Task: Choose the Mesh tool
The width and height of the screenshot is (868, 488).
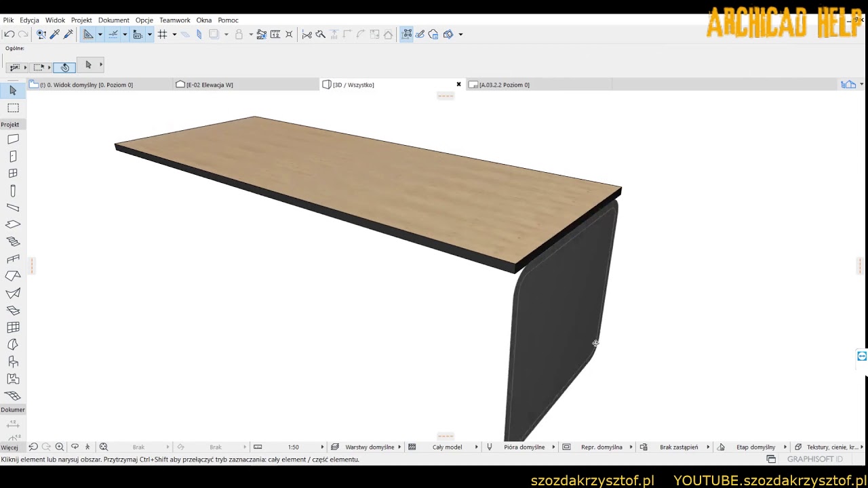Action: click(x=13, y=396)
